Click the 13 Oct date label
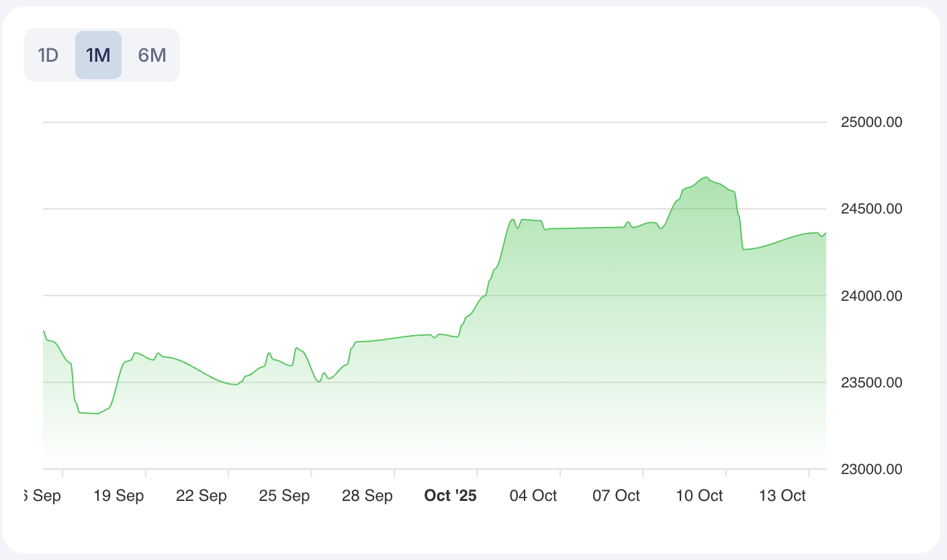 (x=782, y=496)
